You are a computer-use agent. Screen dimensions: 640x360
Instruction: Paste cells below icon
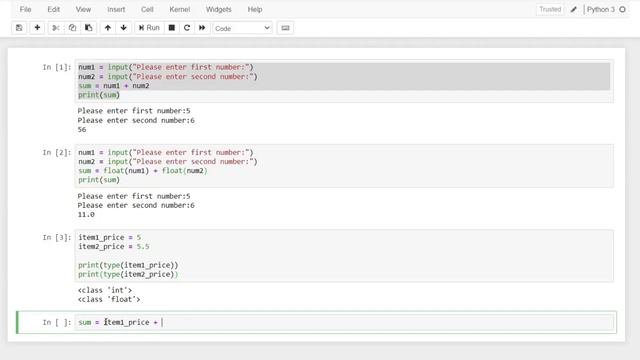pos(89,28)
